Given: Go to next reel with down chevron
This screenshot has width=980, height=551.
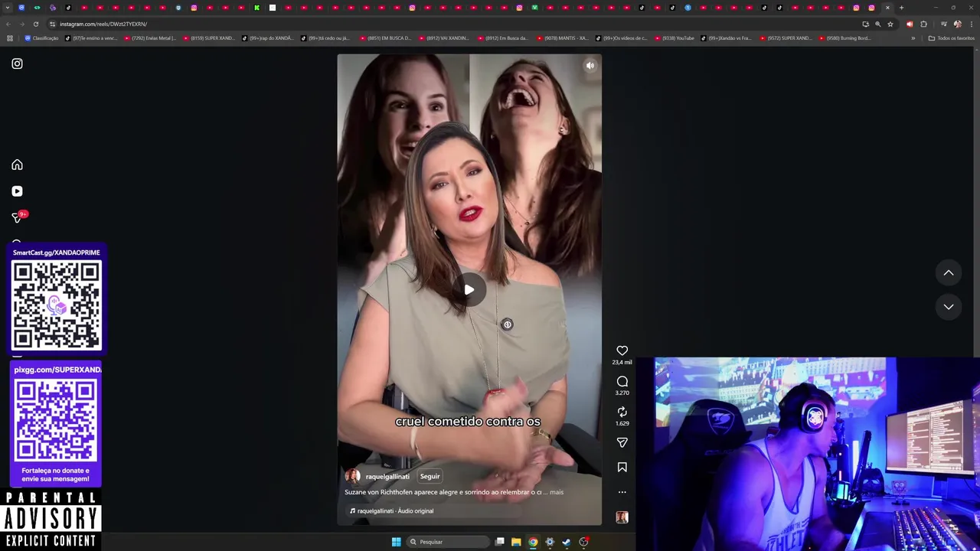Looking at the screenshot, I should pos(949,307).
